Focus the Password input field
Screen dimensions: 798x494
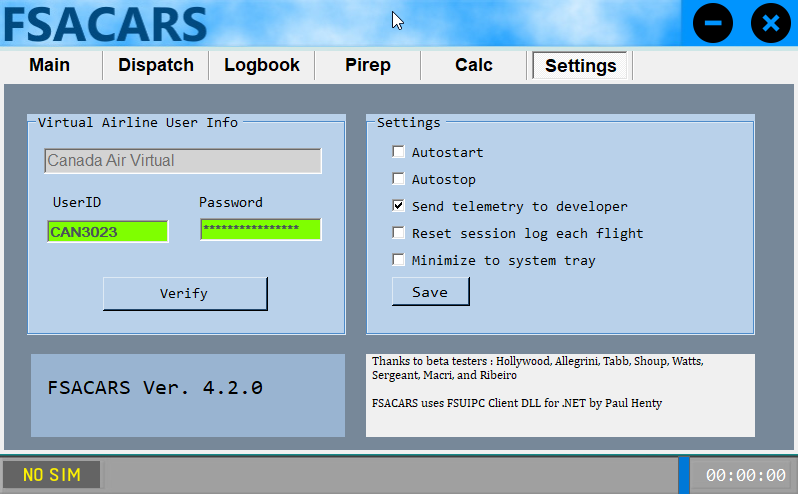(x=260, y=230)
